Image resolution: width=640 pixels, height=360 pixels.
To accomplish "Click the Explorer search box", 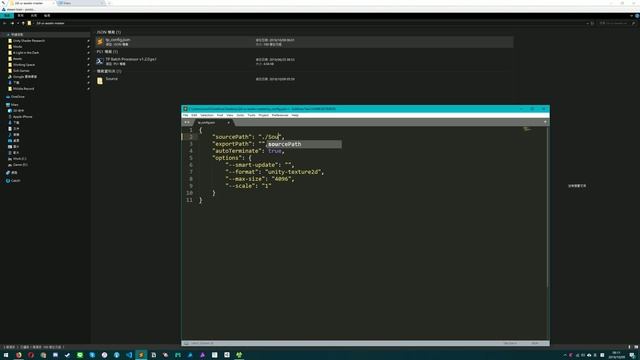I will tap(617, 23).
